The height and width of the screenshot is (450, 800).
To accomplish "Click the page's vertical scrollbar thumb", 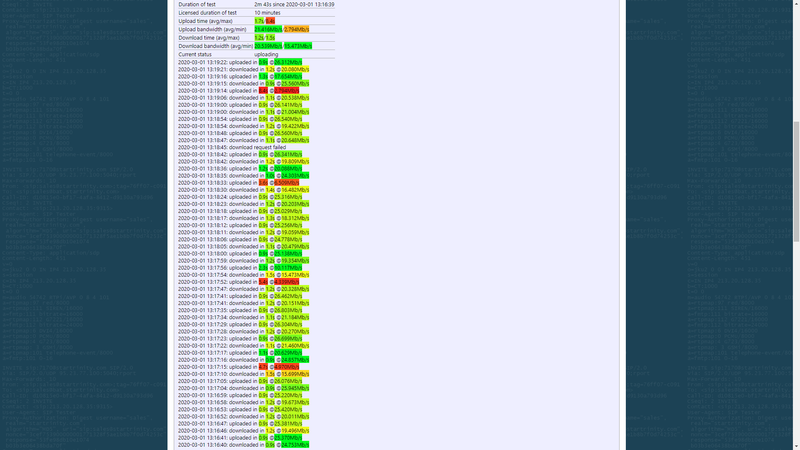I will pos(796,181).
